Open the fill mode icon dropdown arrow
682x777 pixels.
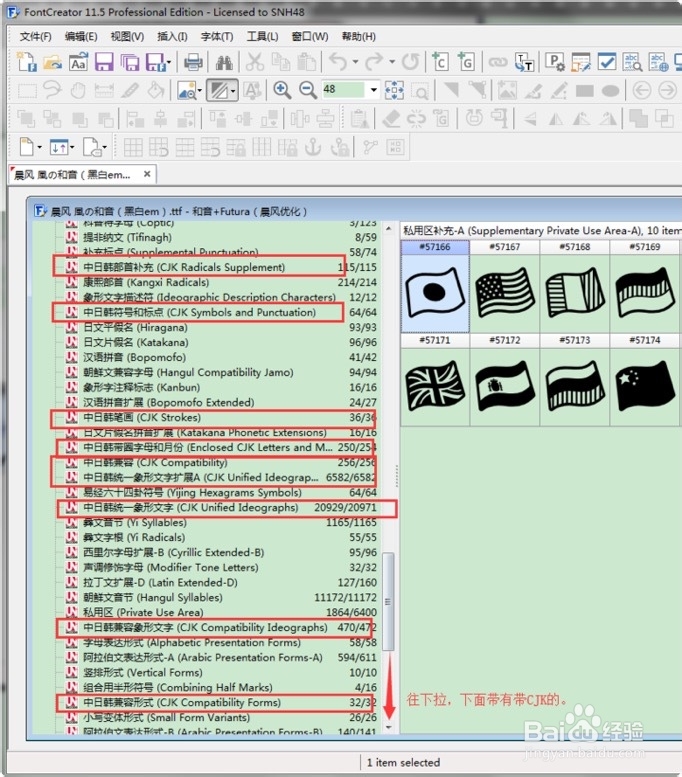tap(232, 90)
